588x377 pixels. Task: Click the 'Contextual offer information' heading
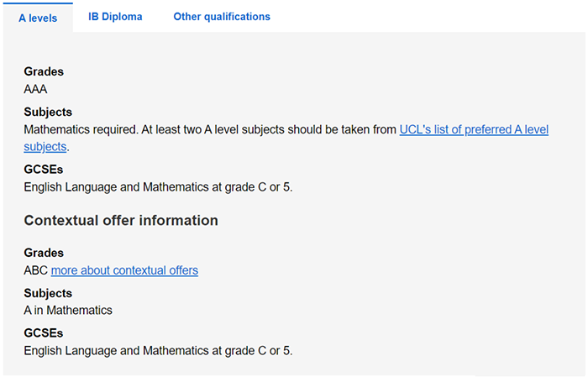tap(121, 221)
